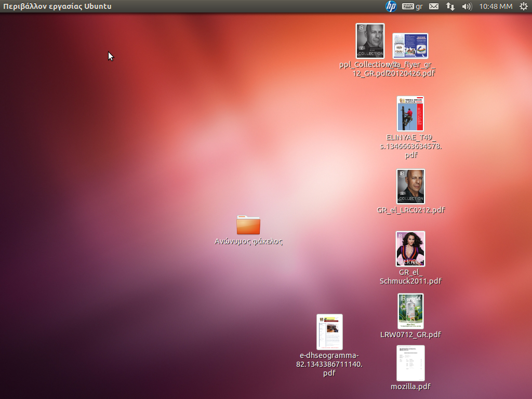Select the LRW0712_GR.pdf file icon
532x399 pixels.
(x=410, y=311)
